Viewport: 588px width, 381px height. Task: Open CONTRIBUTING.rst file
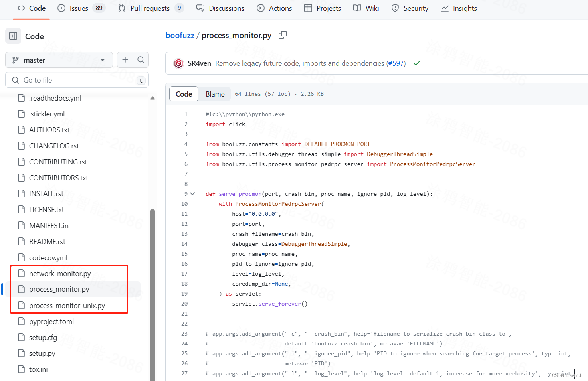(58, 162)
